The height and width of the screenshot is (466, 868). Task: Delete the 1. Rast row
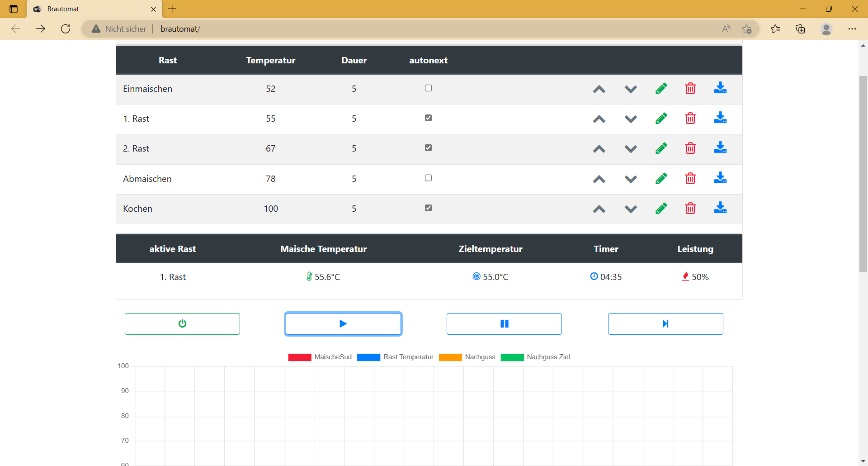tap(690, 119)
